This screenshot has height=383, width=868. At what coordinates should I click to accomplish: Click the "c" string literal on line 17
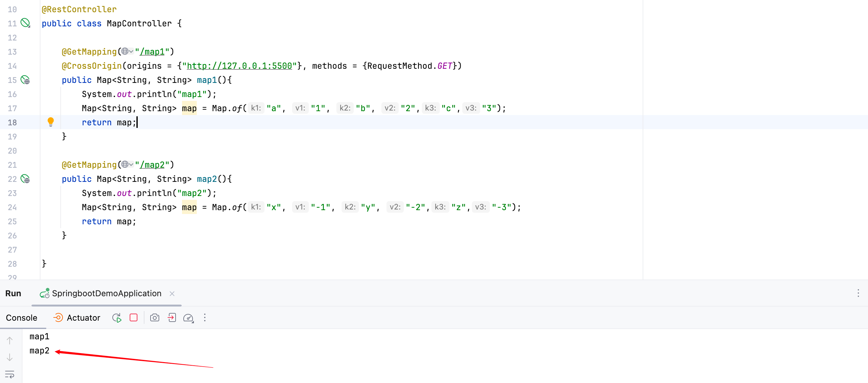448,108
